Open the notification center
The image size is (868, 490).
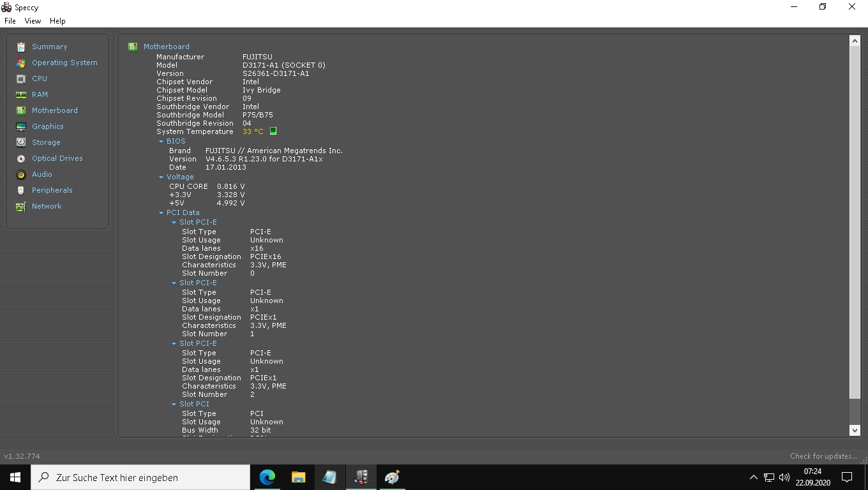tap(847, 477)
